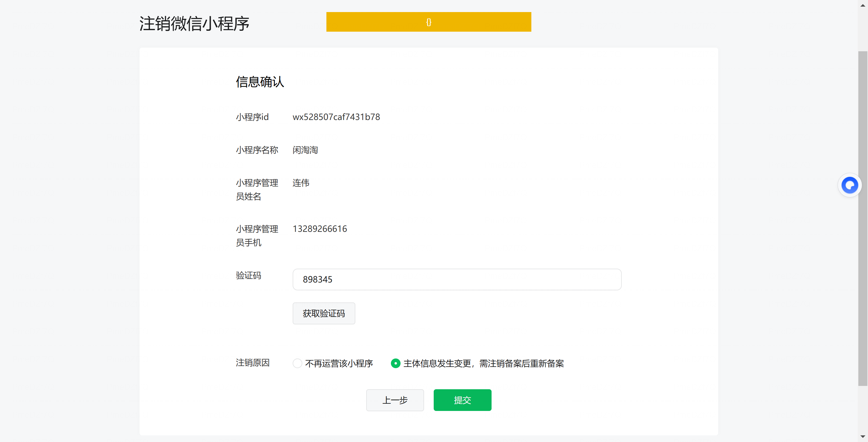Click the 注销原因 field label
The width and height of the screenshot is (868, 442).
[253, 363]
